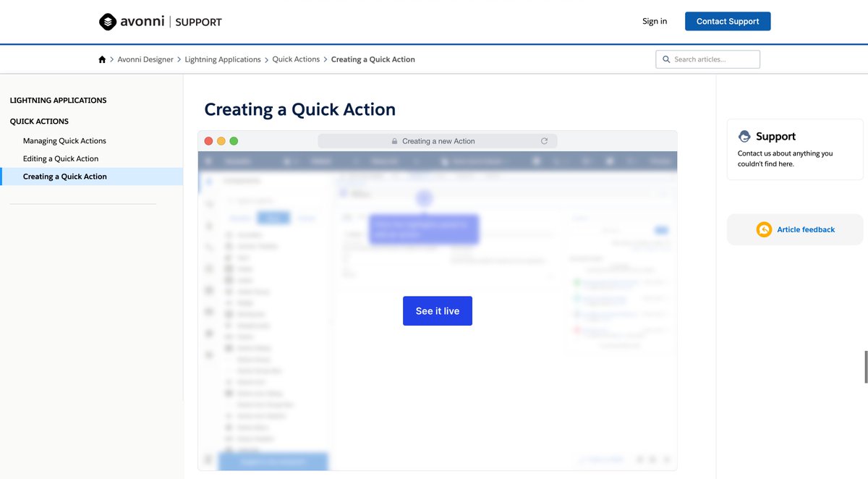Open the Quick Actions breadcrumb

[296, 59]
